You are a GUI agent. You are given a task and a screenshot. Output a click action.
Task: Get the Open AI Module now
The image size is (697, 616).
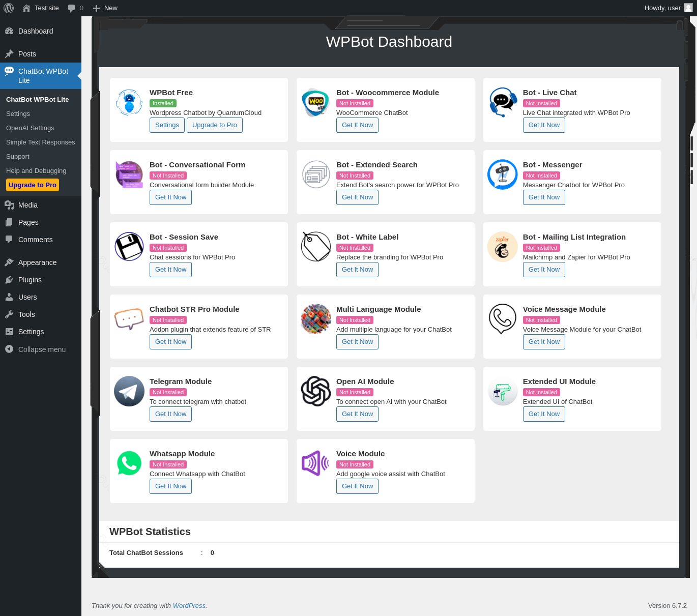click(357, 414)
